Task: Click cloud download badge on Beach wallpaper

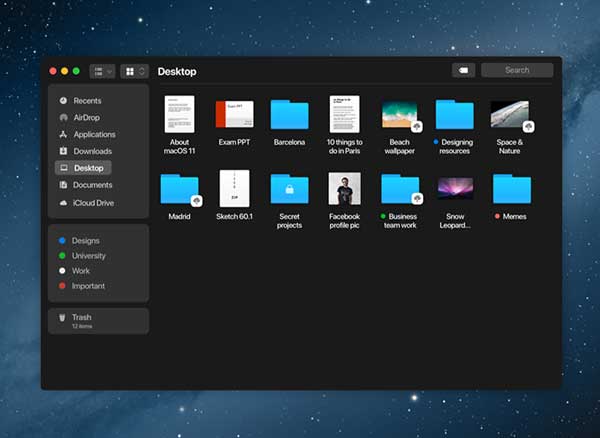Action: pos(417,127)
